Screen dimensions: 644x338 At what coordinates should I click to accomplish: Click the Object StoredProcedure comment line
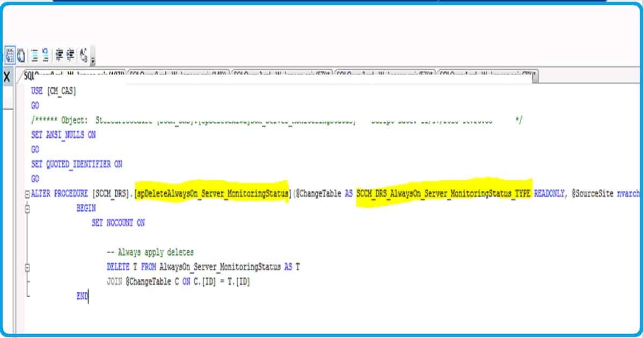(x=276, y=121)
